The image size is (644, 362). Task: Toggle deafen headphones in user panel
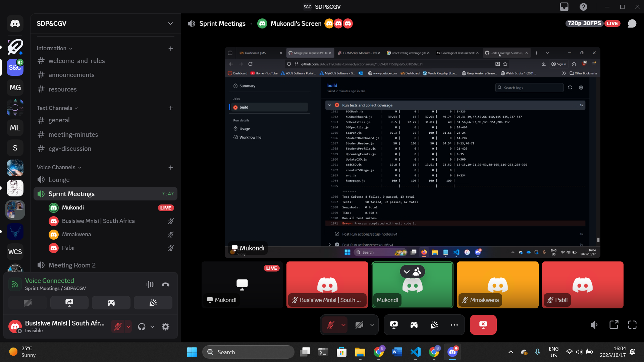[x=142, y=326]
